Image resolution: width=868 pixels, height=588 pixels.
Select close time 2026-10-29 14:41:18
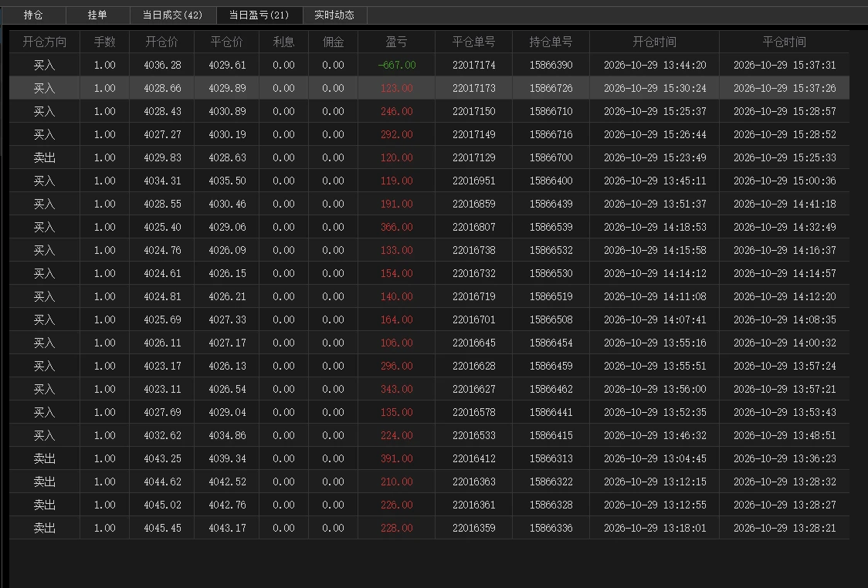(x=785, y=204)
